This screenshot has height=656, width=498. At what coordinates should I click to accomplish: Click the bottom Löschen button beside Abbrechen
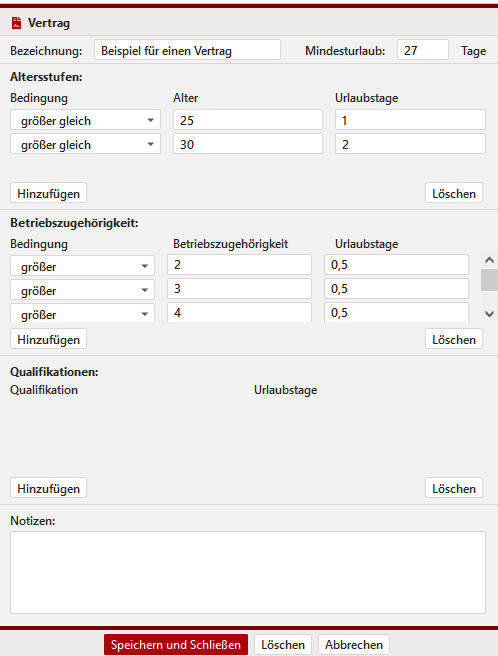(x=283, y=645)
